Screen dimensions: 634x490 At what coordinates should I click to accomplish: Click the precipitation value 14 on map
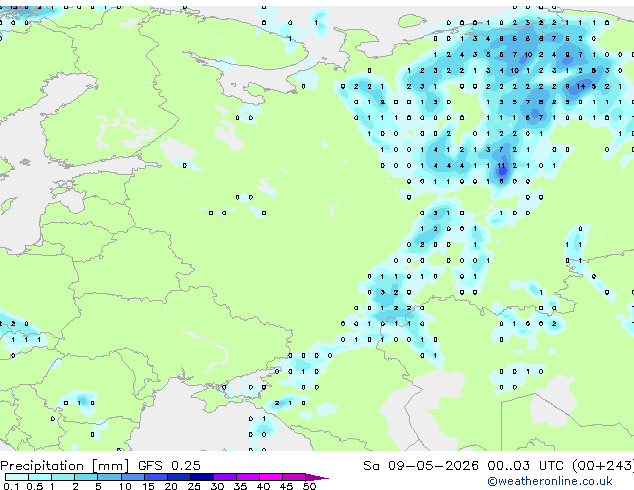581,86
